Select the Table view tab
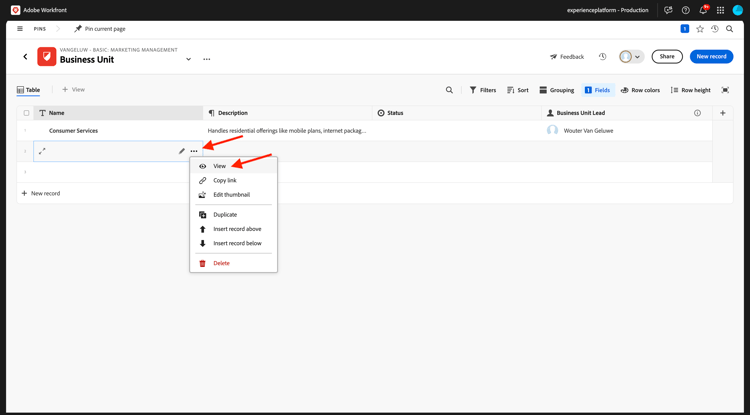750x415 pixels. point(28,90)
